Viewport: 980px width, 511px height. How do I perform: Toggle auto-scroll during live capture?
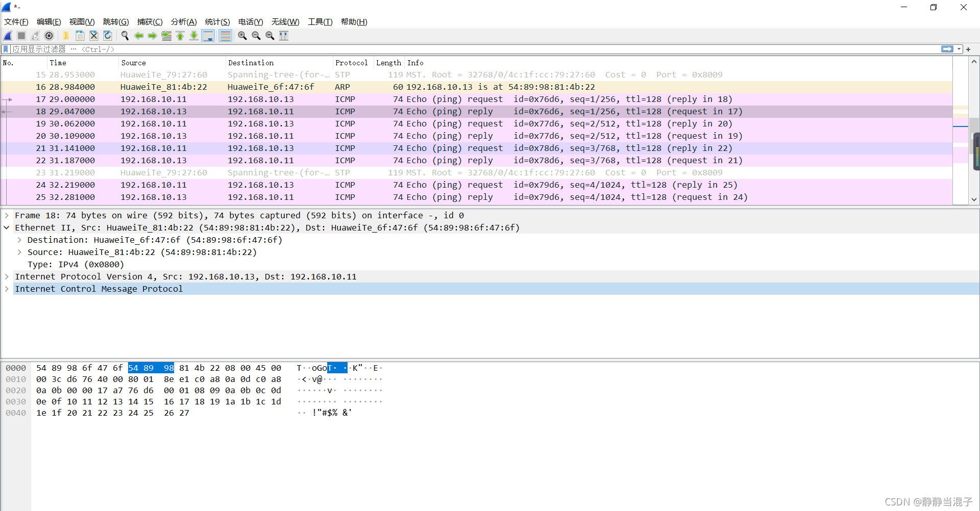[x=208, y=36]
